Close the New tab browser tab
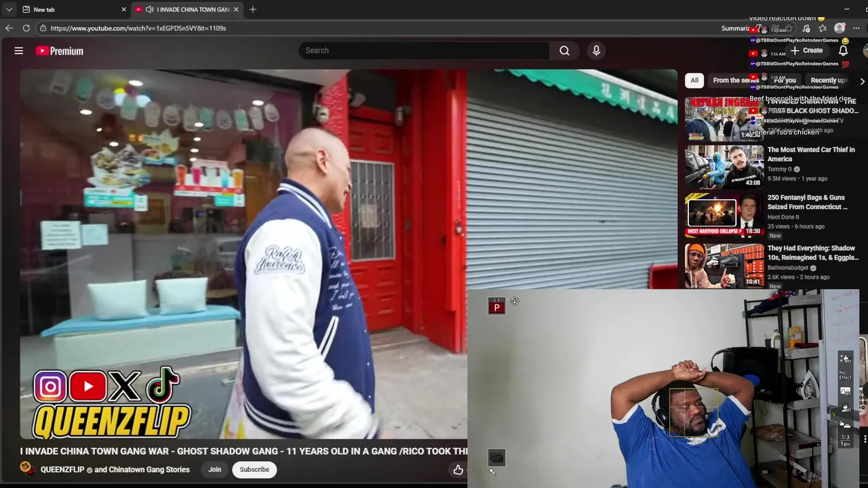 123,9
